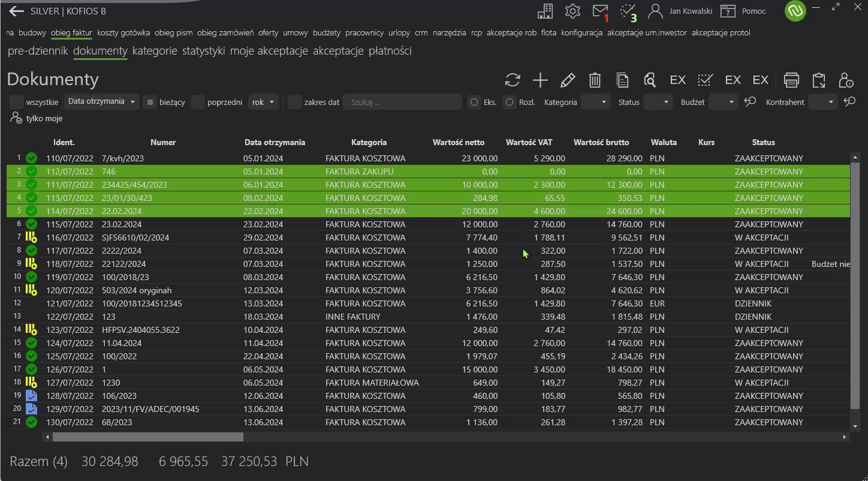Click status icon of row 116/07/2022
Viewport: 868px width, 481px height.
click(31, 238)
